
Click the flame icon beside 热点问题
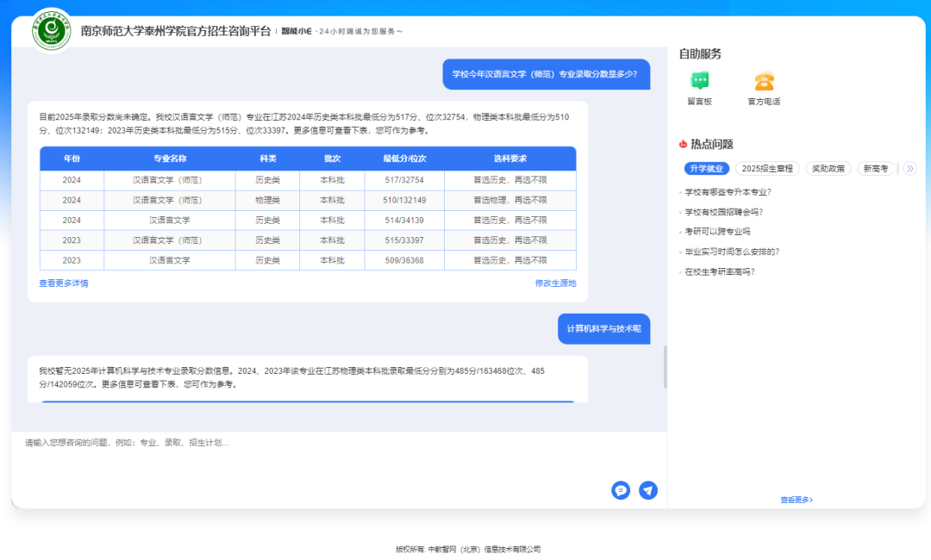[683, 144]
